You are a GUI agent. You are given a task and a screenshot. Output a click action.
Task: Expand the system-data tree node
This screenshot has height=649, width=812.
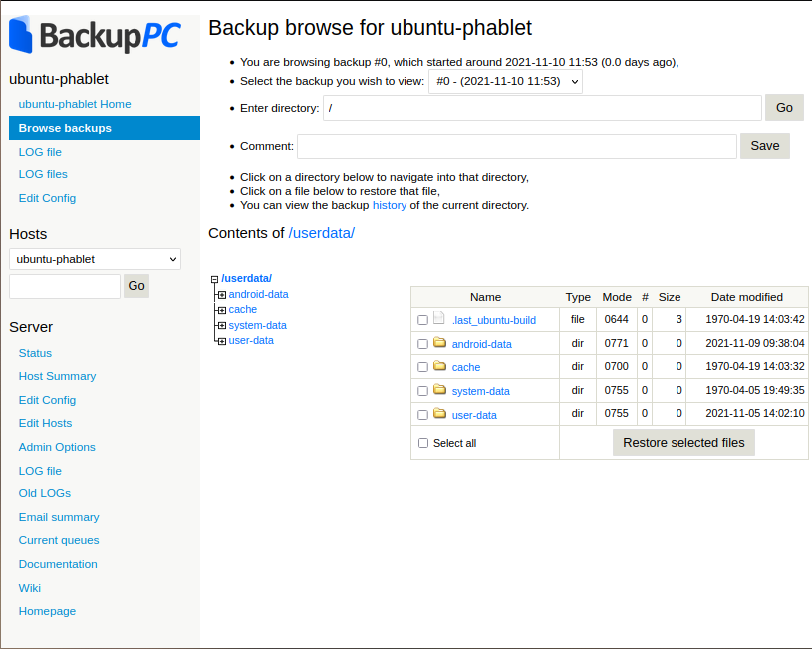tap(222, 326)
